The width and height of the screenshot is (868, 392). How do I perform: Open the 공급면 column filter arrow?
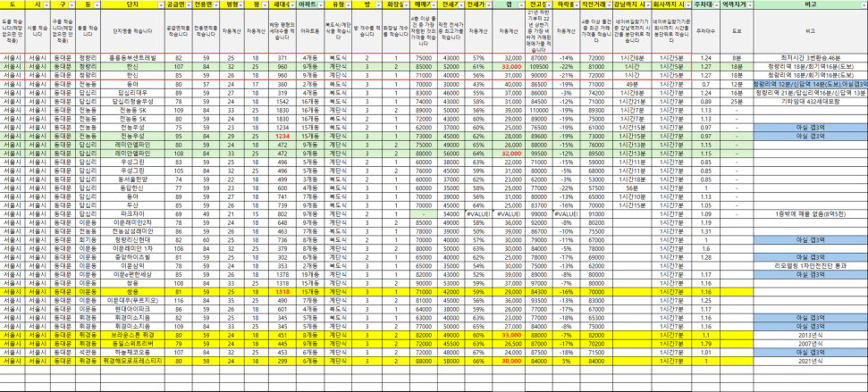187,4
